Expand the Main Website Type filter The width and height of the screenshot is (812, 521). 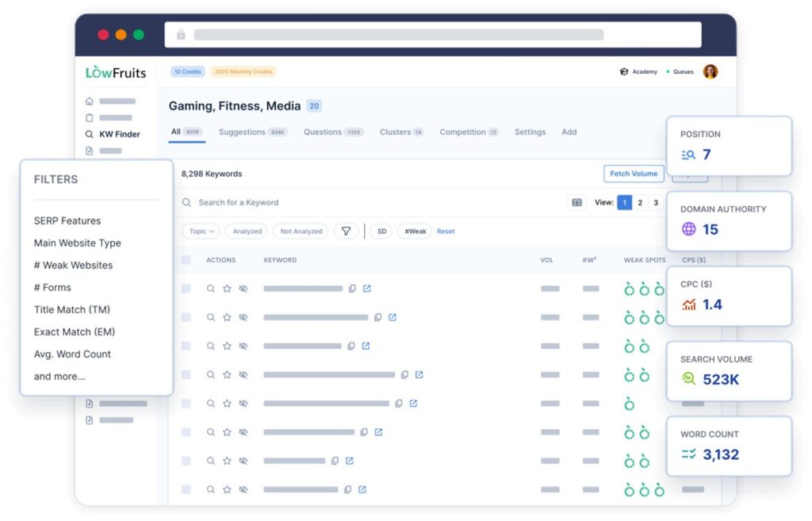[77, 243]
